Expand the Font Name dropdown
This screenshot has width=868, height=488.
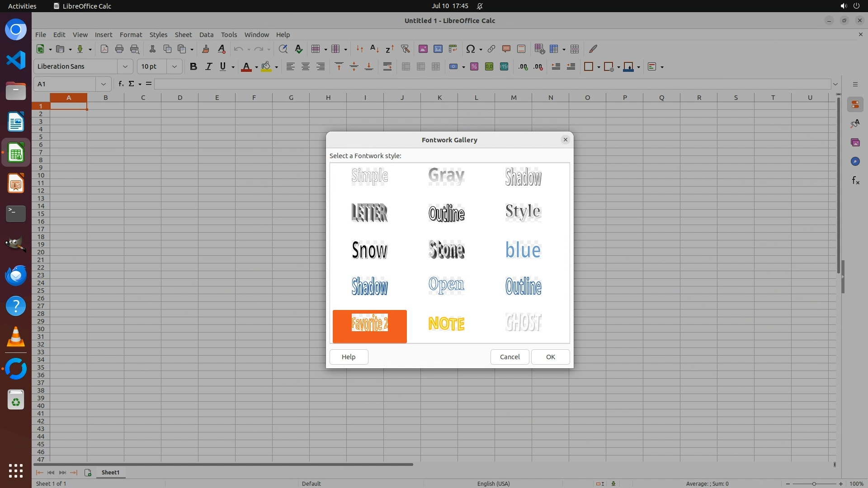click(x=125, y=67)
